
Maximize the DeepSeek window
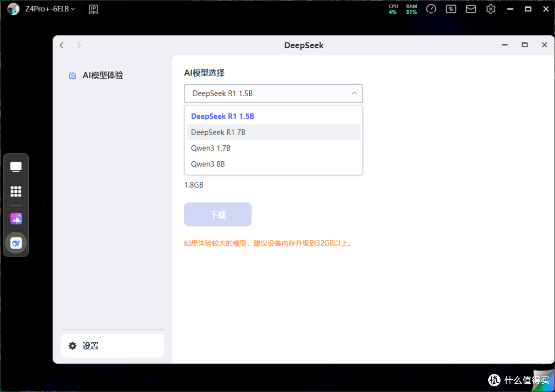tap(525, 45)
